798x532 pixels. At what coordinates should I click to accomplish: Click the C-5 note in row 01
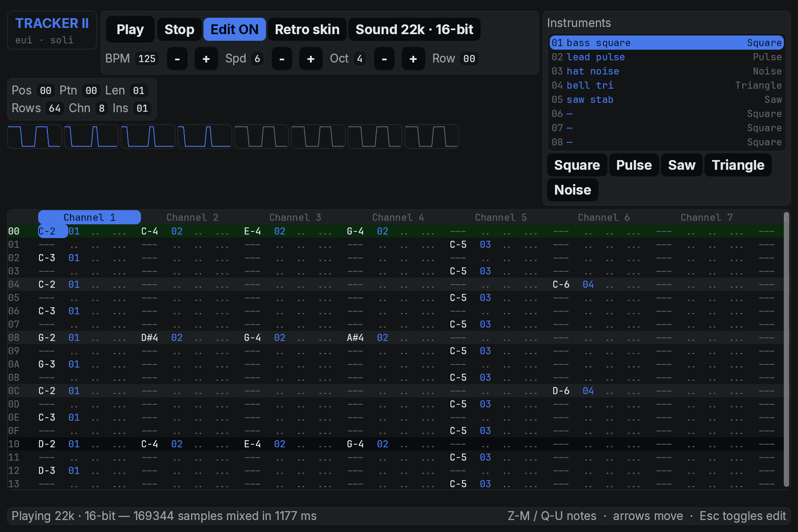click(458, 244)
